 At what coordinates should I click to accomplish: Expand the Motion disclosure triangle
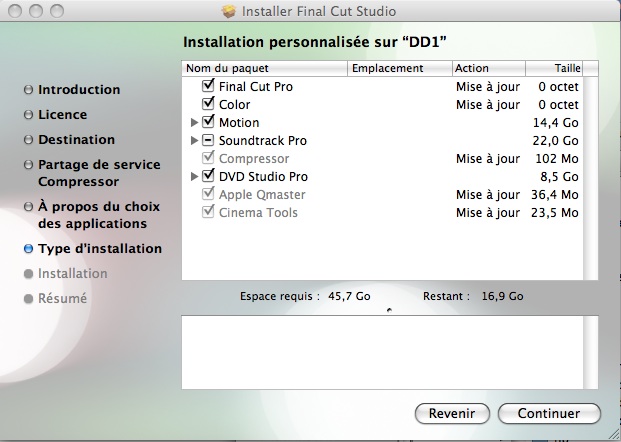pyautogui.click(x=194, y=122)
